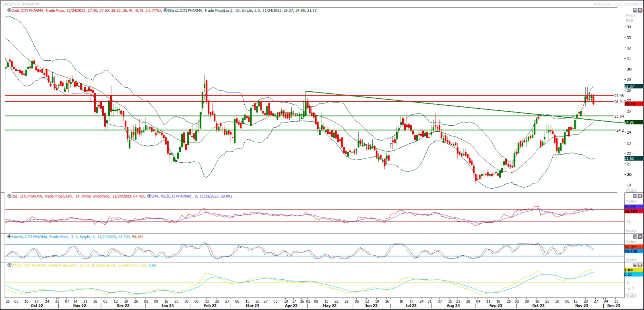Toggle Auto scaling on price axis
The image size is (644, 310).
point(631,190)
